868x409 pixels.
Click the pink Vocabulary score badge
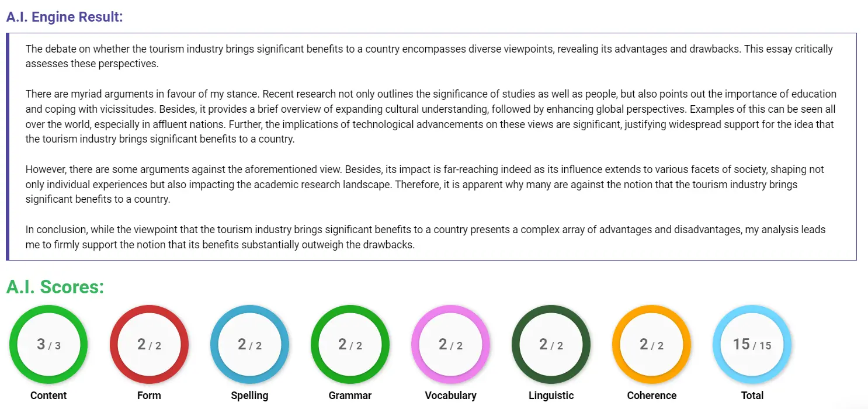450,344
